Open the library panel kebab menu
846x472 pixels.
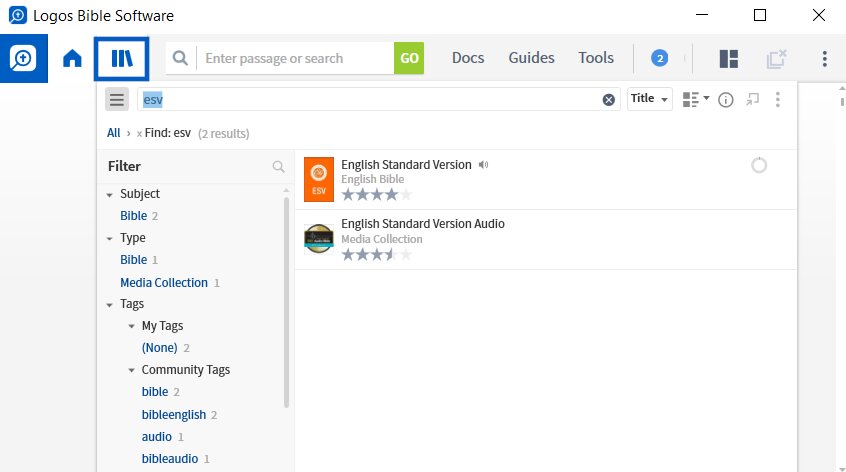click(777, 99)
